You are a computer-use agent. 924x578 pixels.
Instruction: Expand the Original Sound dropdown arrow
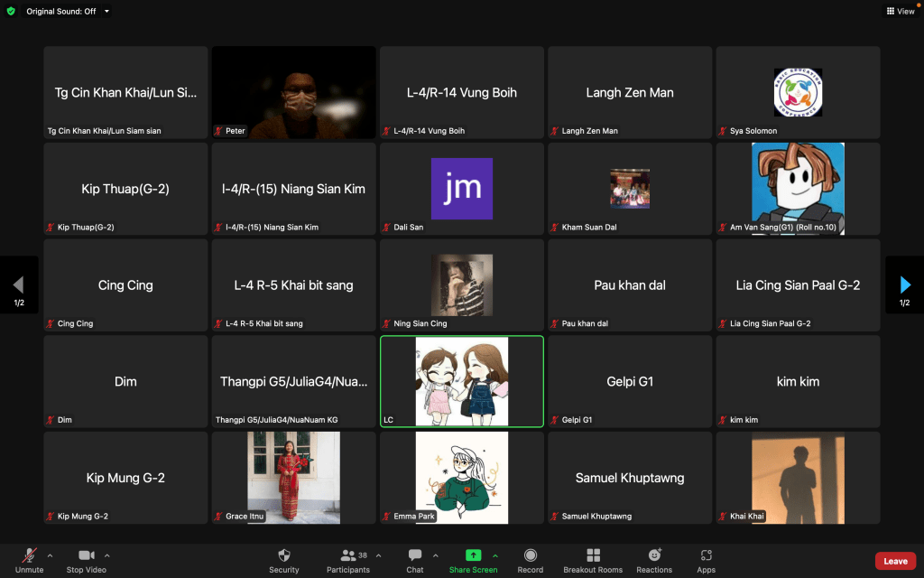pos(106,11)
